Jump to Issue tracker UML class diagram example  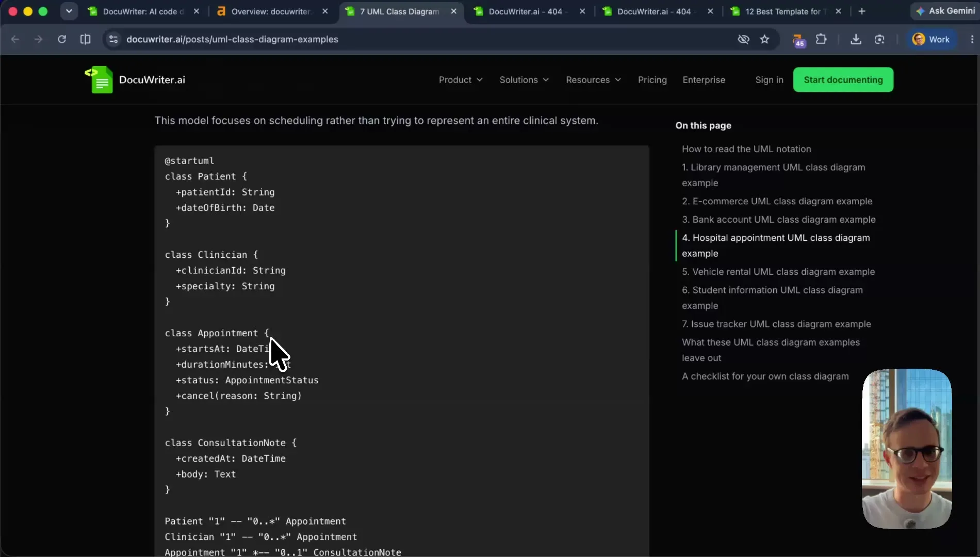776,324
